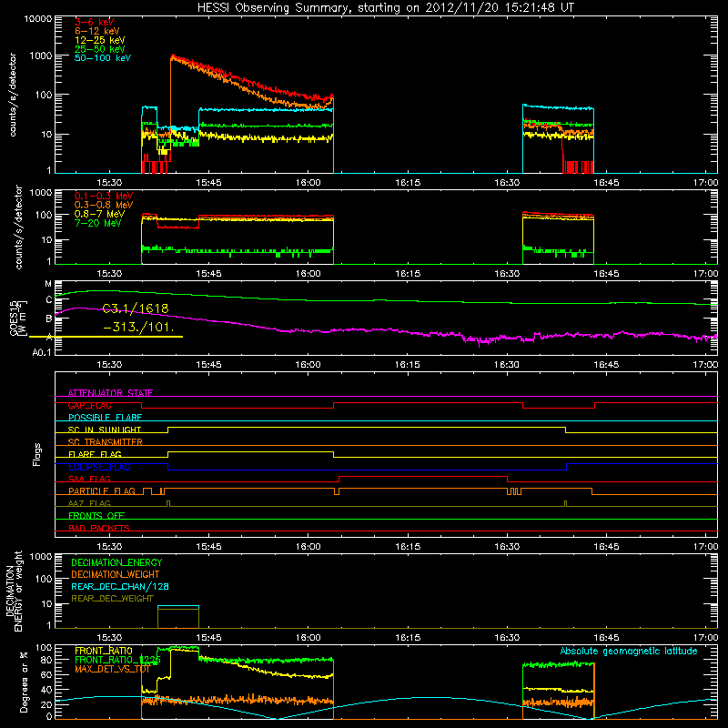The width and height of the screenshot is (728, 728).
Task: Click the FRONT_RATIO legend entry
Action: pos(104,651)
